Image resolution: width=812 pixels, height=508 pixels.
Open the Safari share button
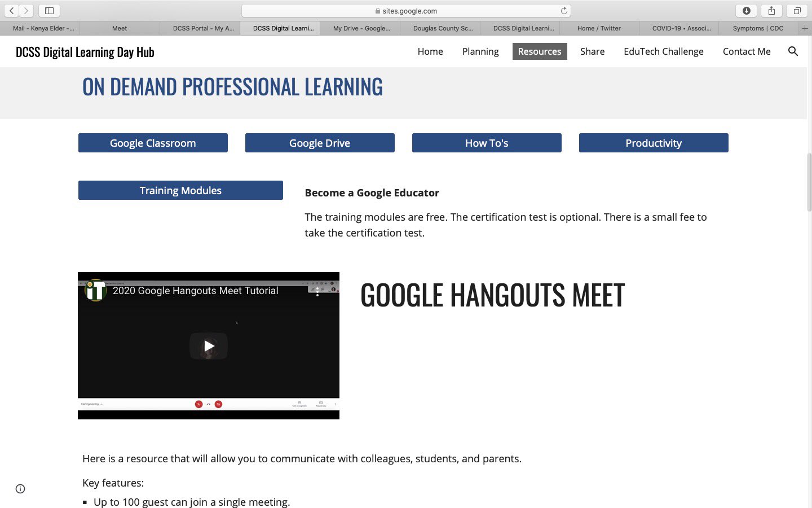coord(771,11)
